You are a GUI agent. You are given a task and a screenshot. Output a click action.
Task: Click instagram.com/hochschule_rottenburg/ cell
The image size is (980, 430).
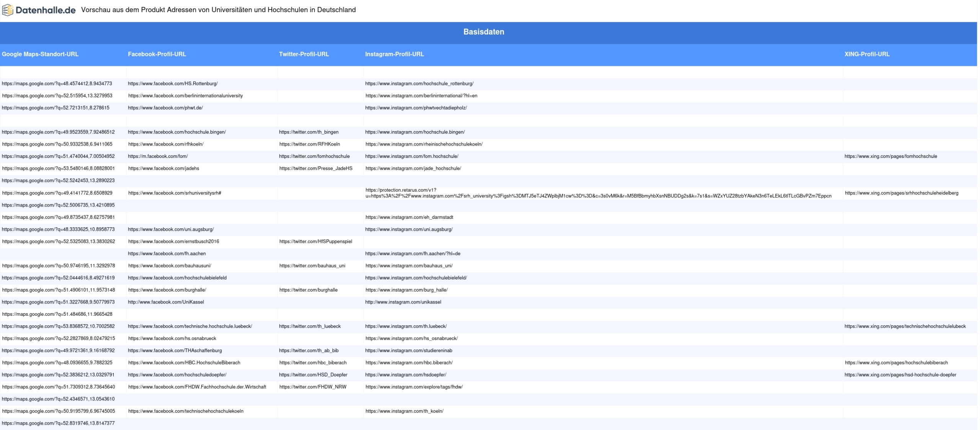click(419, 84)
